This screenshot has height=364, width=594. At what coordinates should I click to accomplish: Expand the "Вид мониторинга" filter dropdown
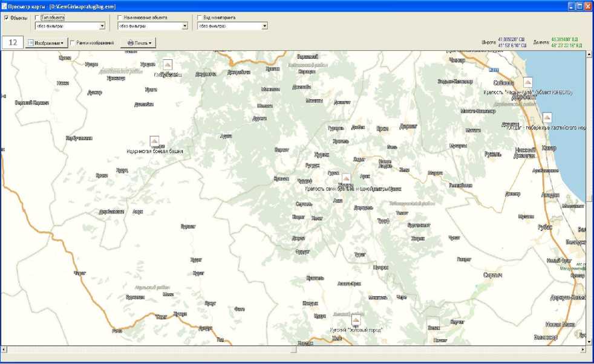pos(264,26)
